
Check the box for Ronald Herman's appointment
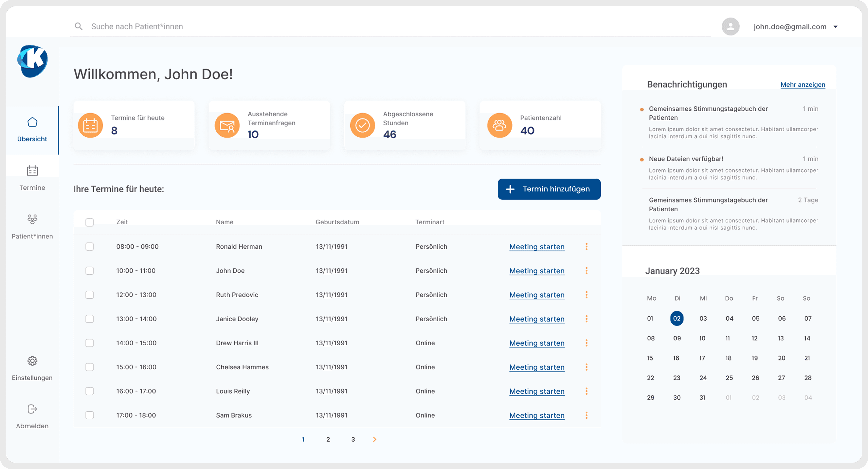[89, 246]
